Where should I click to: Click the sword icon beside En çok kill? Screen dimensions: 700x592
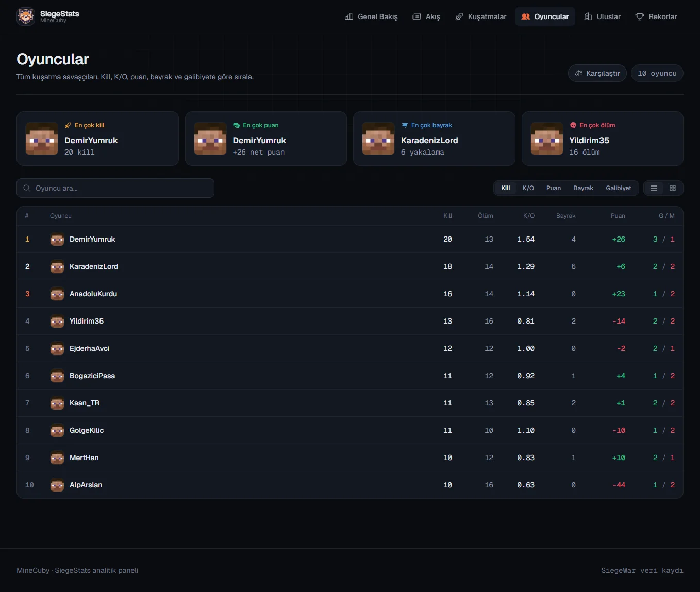click(68, 125)
